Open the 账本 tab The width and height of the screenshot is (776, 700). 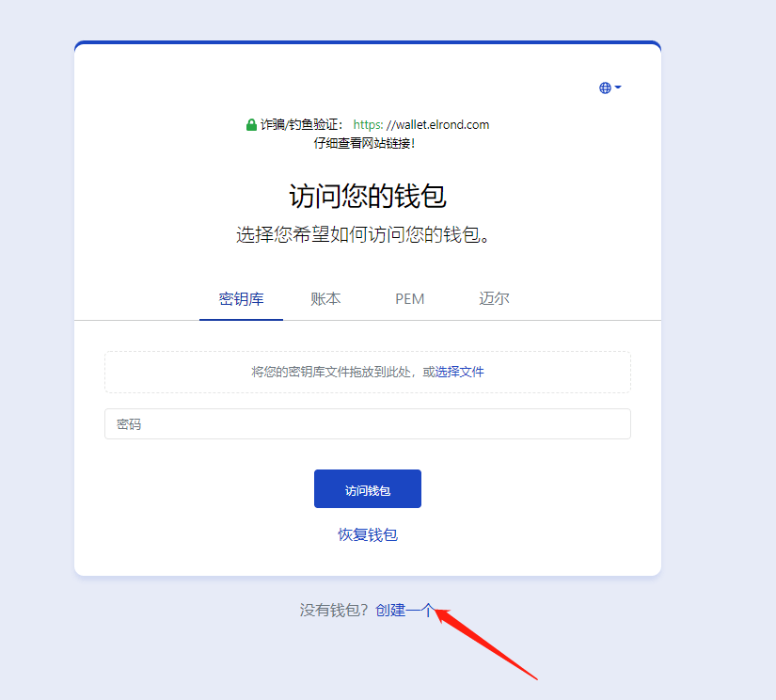click(x=325, y=299)
